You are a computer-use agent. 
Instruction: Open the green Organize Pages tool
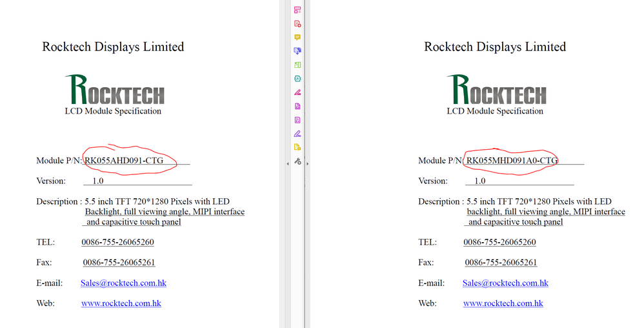[297, 65]
